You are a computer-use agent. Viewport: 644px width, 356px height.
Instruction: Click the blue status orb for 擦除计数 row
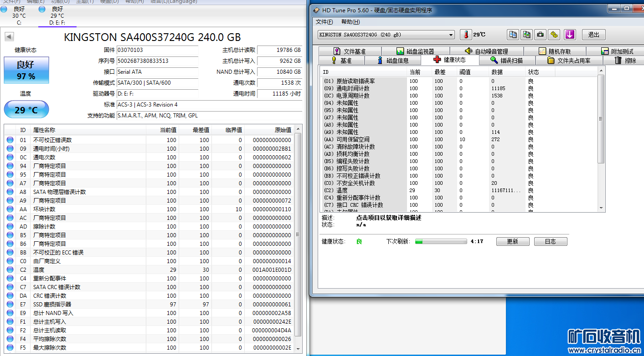(x=10, y=226)
